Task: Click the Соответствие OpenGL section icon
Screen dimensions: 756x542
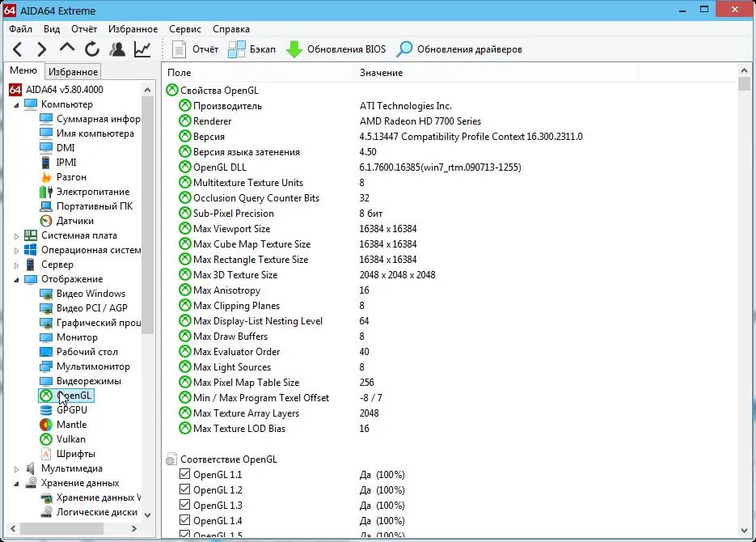Action: pos(171,459)
